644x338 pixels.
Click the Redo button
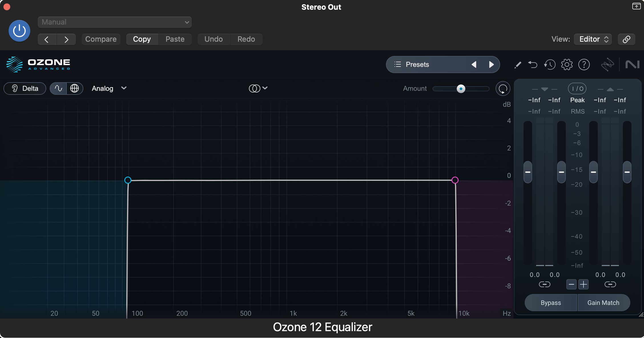pyautogui.click(x=246, y=39)
